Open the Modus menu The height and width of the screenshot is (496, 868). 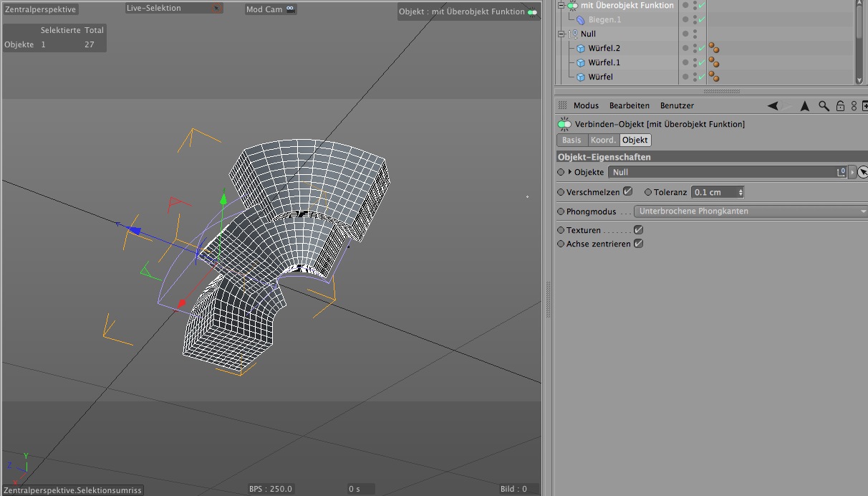click(585, 105)
